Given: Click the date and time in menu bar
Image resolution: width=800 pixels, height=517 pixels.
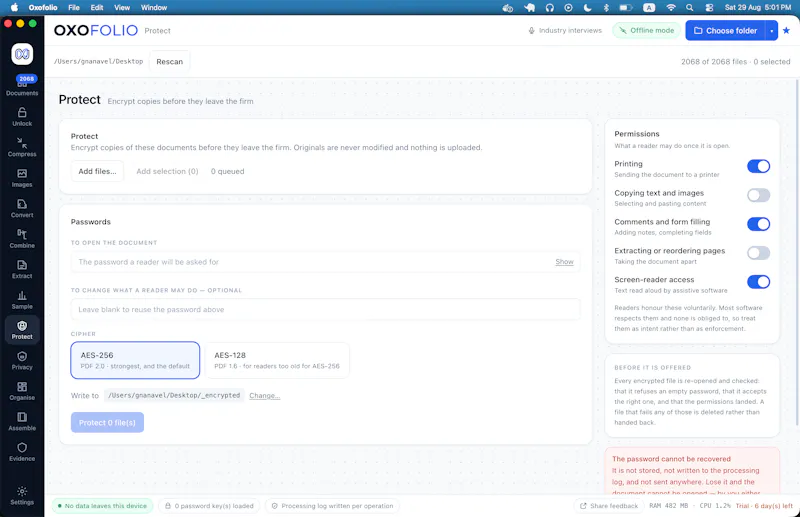Looking at the screenshot, I should coord(758,8).
